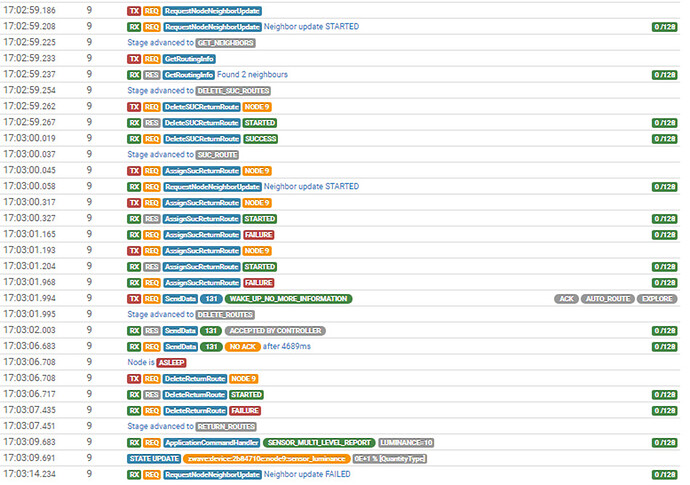Screen dimensions: 690x485
Task: Select the GetRoutingInfo badge at 17:02:59.233
Action: pyautogui.click(x=189, y=59)
